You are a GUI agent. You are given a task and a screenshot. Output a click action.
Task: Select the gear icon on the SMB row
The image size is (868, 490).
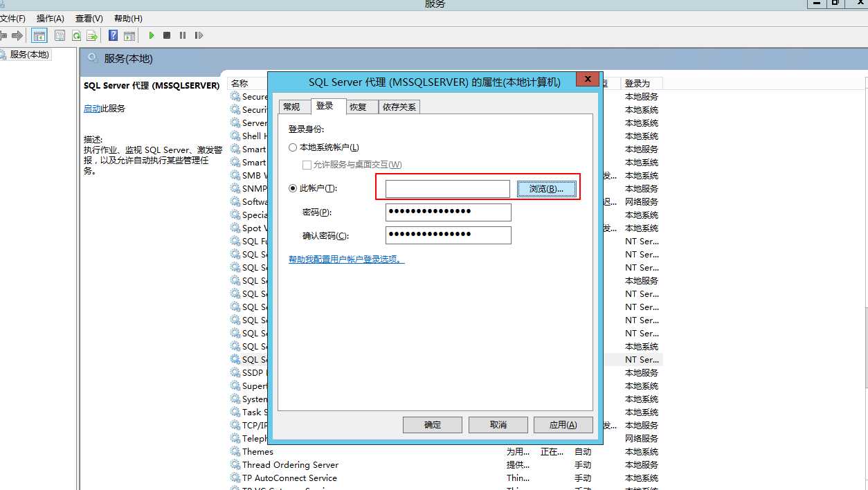tap(235, 176)
